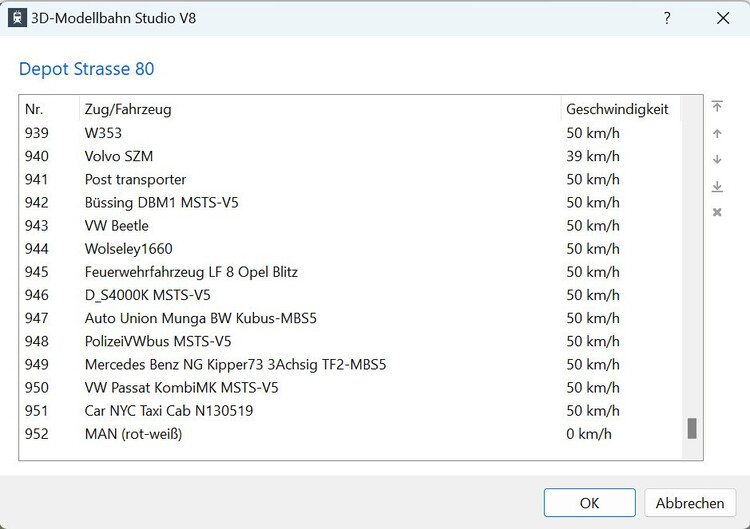Screen dimensions: 750x529
Task: Click the 3D-Modellbahn Studio app icon
Action: pos(18,18)
